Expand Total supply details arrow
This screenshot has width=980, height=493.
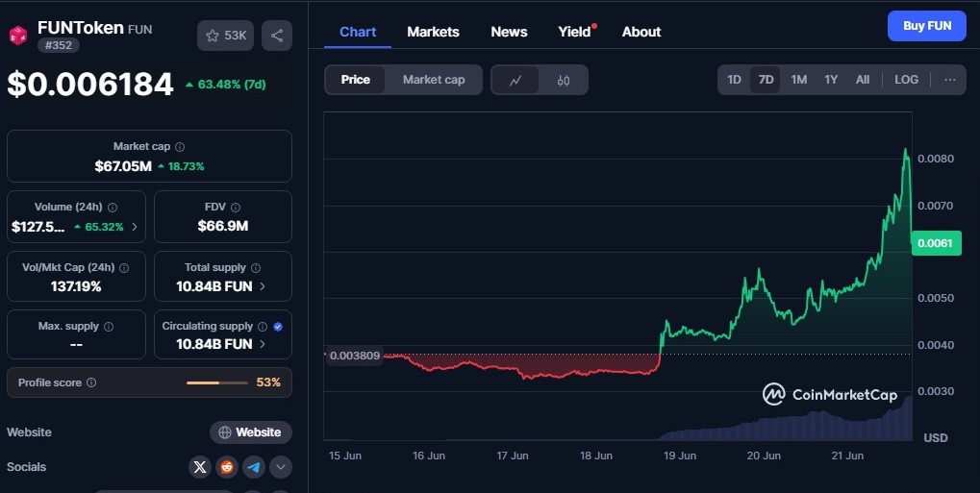(x=263, y=286)
